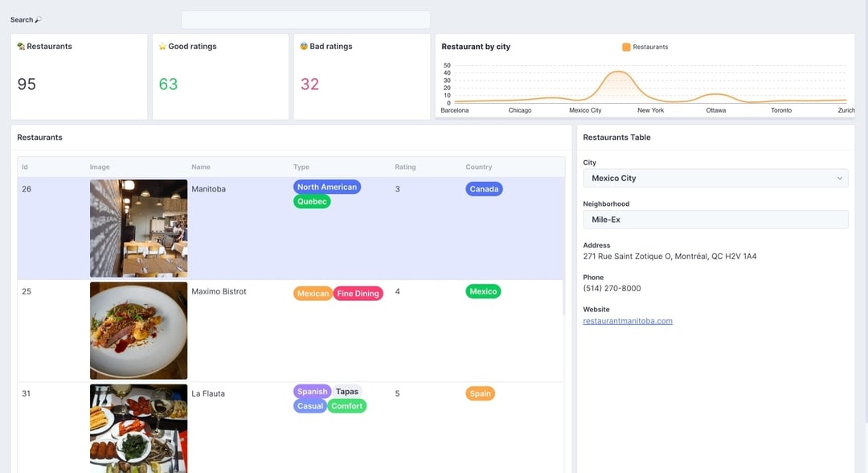The image size is (868, 473).
Task: Click the Fine Dining tag on Maximo Bistrot
Action: (357, 293)
